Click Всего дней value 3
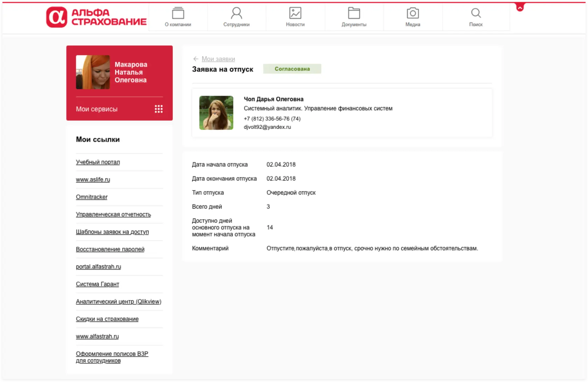588x382 pixels. 268,206
